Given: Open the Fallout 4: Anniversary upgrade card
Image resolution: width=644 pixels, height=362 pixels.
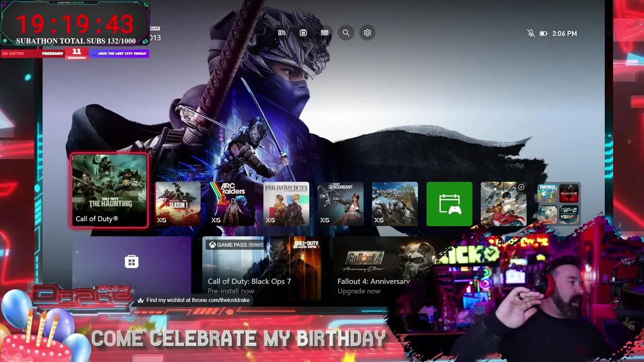Looking at the screenshot, I should point(385,268).
